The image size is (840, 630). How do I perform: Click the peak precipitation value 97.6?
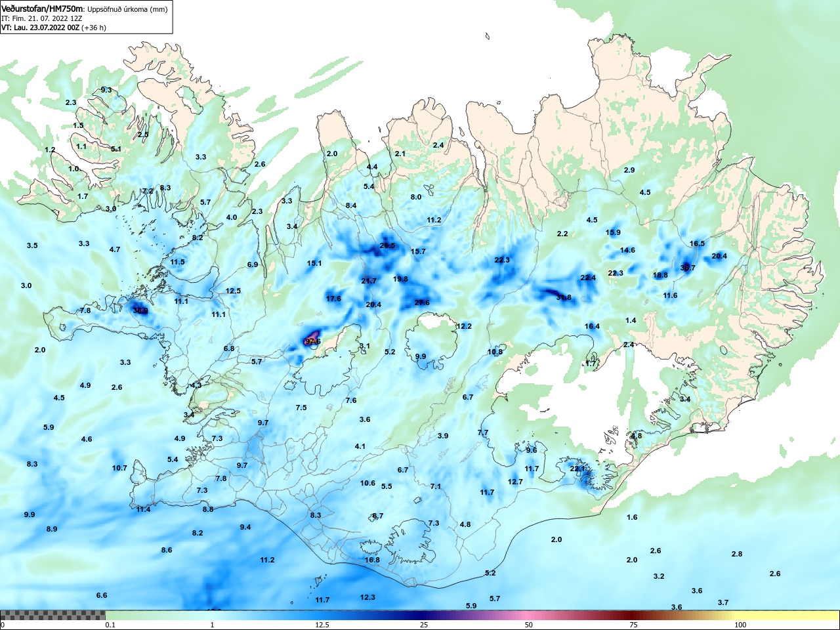[x=313, y=341]
